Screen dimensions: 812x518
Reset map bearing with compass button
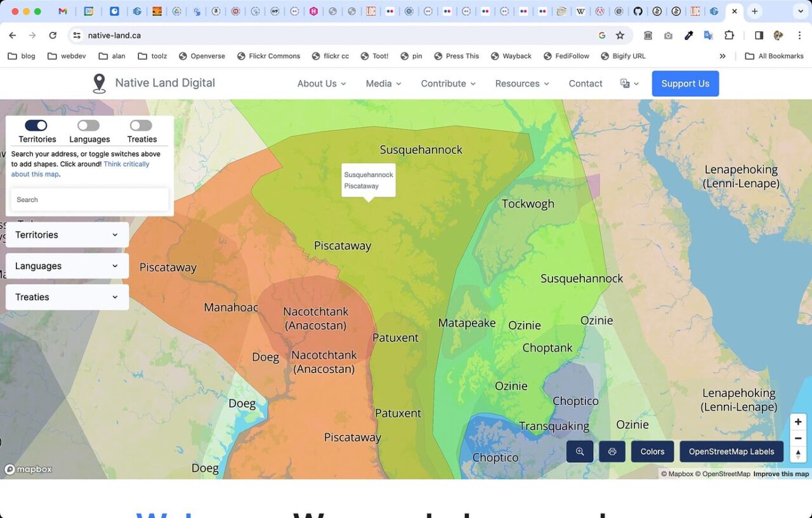(798, 454)
